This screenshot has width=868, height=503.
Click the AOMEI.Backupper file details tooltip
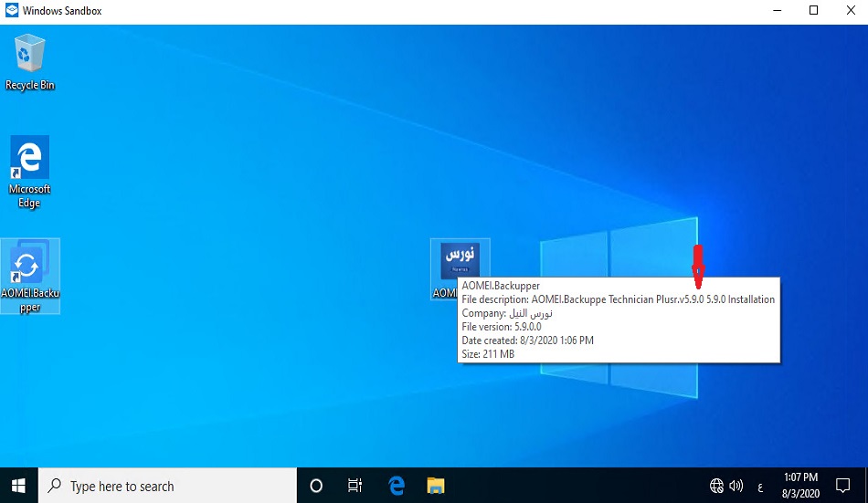click(619, 320)
